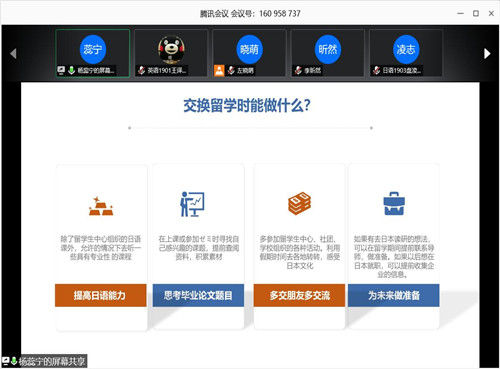Click the 思考毕业论文题目 blue label

click(198, 295)
